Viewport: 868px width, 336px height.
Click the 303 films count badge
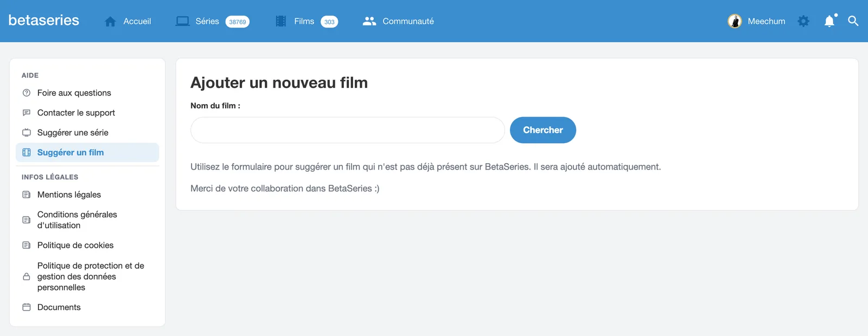[x=329, y=22]
